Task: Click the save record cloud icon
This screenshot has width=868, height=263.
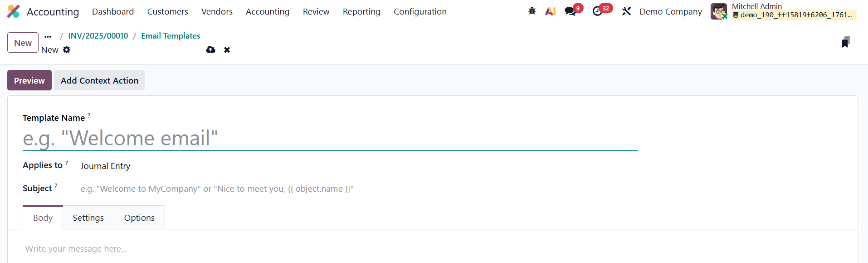Action: click(x=211, y=50)
